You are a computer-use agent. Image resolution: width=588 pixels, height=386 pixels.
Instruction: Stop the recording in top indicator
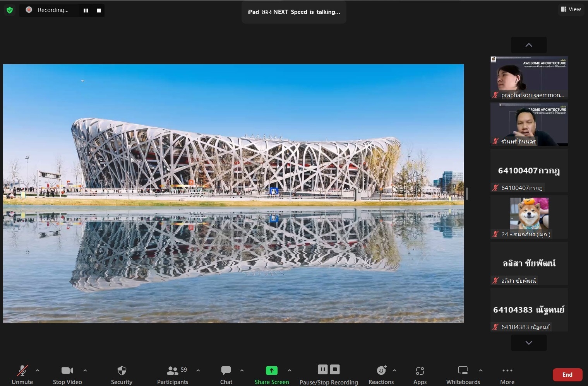click(99, 10)
